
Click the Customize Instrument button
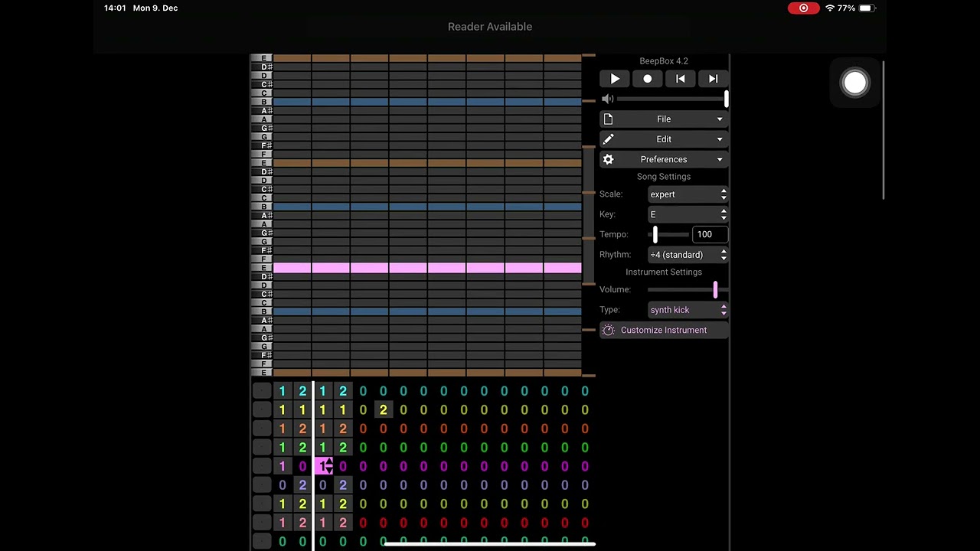pyautogui.click(x=664, y=330)
